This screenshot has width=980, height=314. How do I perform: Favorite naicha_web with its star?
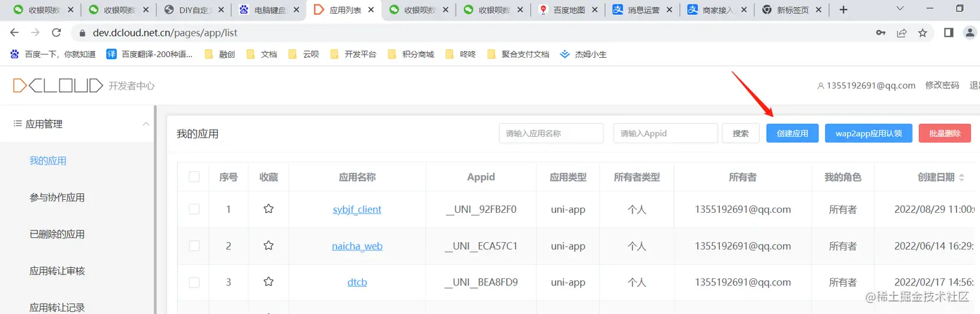268,246
